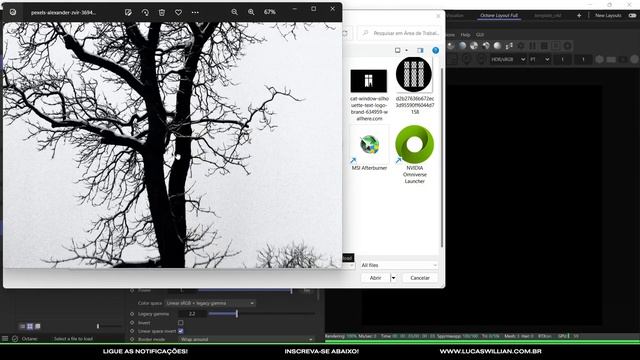Viewport: 640px width, 360px height.
Task: Click the WWW.LUCASWILLIAN.COM.BR link
Action: coord(491,351)
